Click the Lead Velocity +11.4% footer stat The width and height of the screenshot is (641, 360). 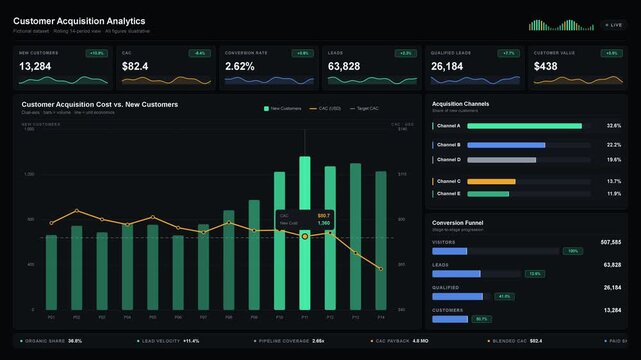click(x=168, y=341)
